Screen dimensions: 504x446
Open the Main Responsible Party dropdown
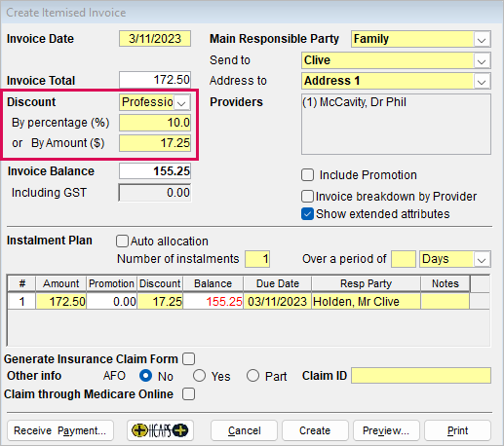(482, 40)
